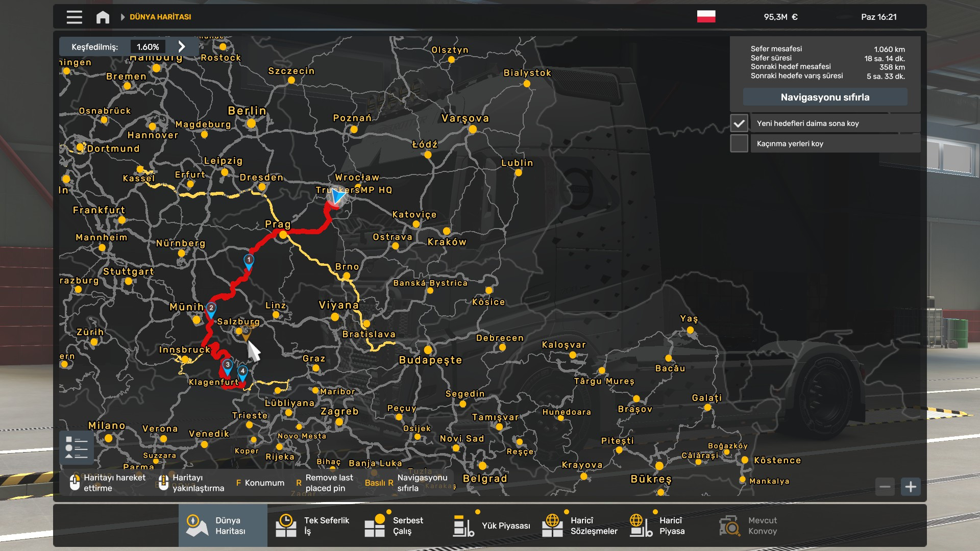Click the Budapeşte city marker
The height and width of the screenshot is (551, 980).
point(428,350)
